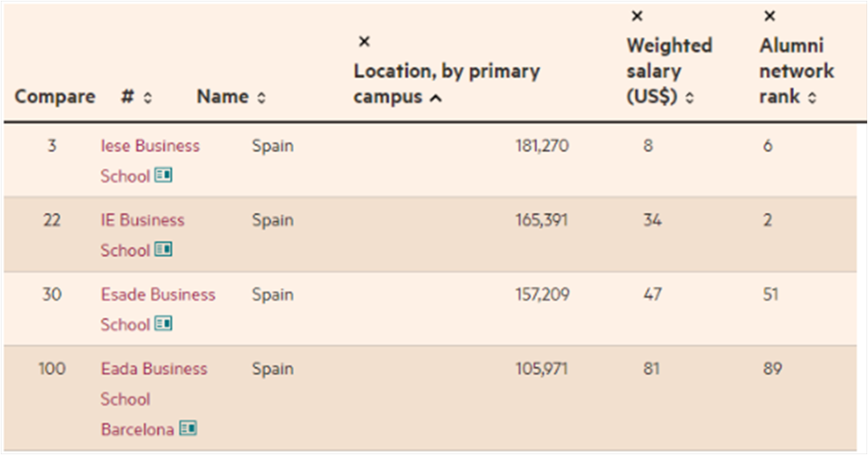The width and height of the screenshot is (868, 455).
Task: Sort by Weighted salary (US$) arrows
Action: pyautogui.click(x=690, y=98)
